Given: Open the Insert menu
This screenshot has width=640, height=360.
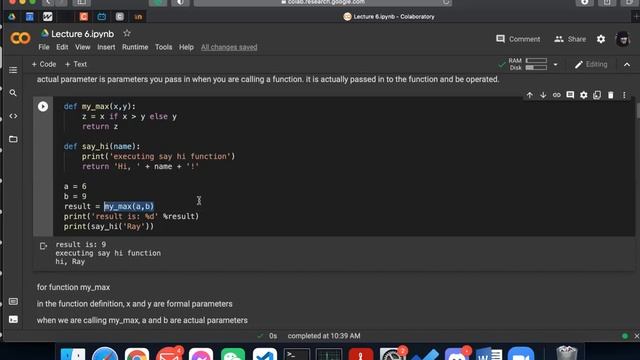Looking at the screenshot, I should [106, 47].
